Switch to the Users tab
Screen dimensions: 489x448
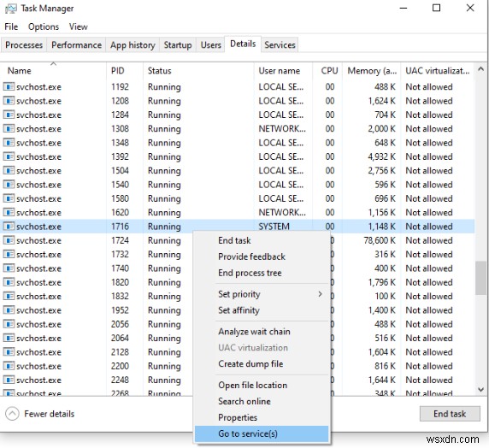[211, 45]
